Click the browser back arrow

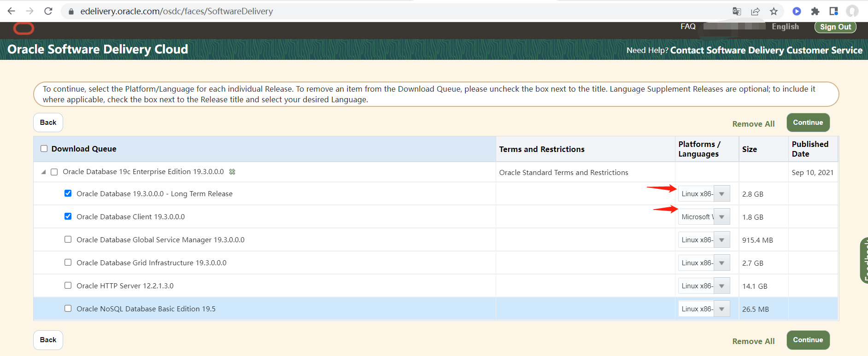click(12, 11)
